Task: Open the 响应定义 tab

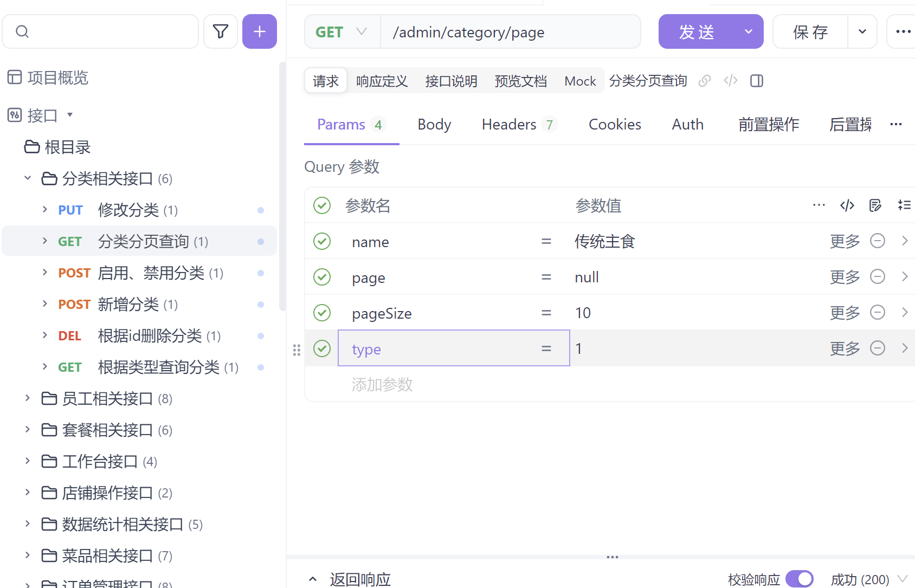Action: (382, 81)
